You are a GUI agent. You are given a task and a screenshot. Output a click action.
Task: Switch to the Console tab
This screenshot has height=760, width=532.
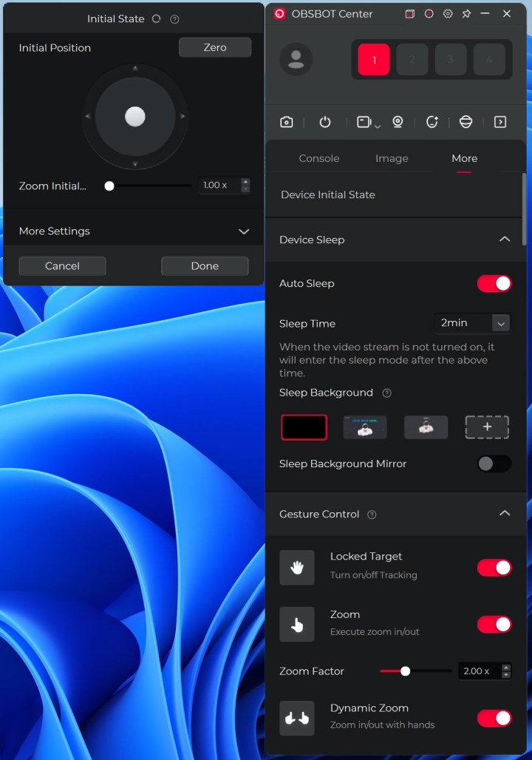pyautogui.click(x=319, y=158)
